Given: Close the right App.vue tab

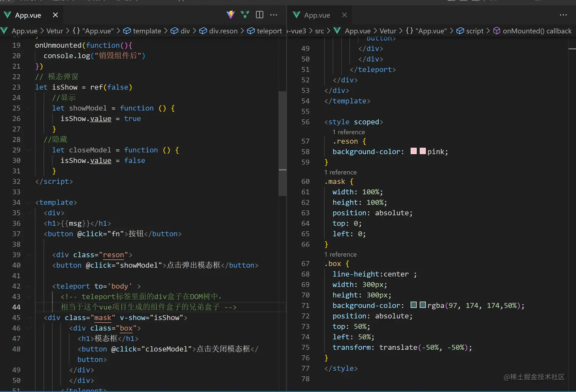Looking at the screenshot, I should point(344,15).
